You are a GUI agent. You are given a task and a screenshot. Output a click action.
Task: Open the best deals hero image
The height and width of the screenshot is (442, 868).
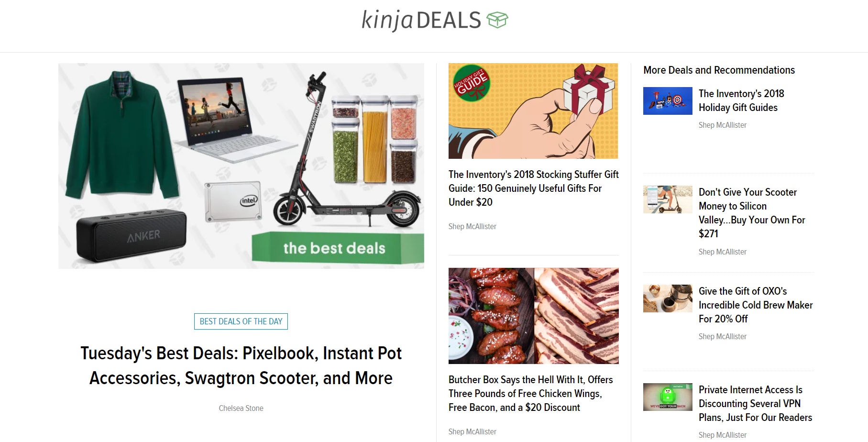coord(241,166)
